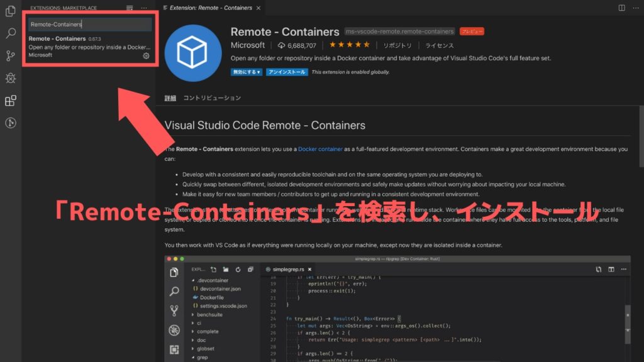This screenshot has width=644, height=362.
Task: Click the clear extensions search results icon
Action: (130, 8)
